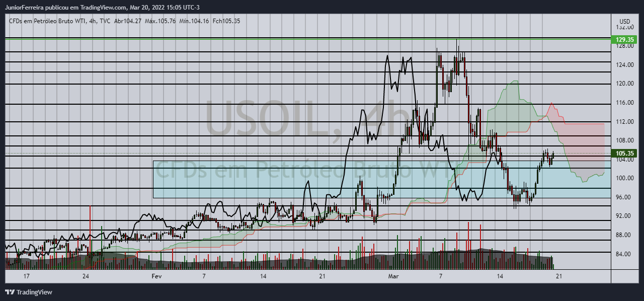Click the 132.00 price axis label
Viewport: 644px width, 301px height.
tap(625, 27)
